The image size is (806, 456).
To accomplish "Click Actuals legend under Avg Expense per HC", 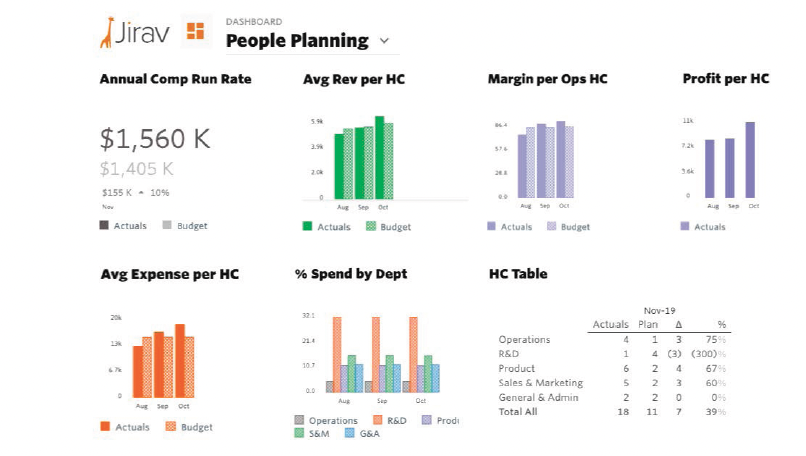I will 125,427.
